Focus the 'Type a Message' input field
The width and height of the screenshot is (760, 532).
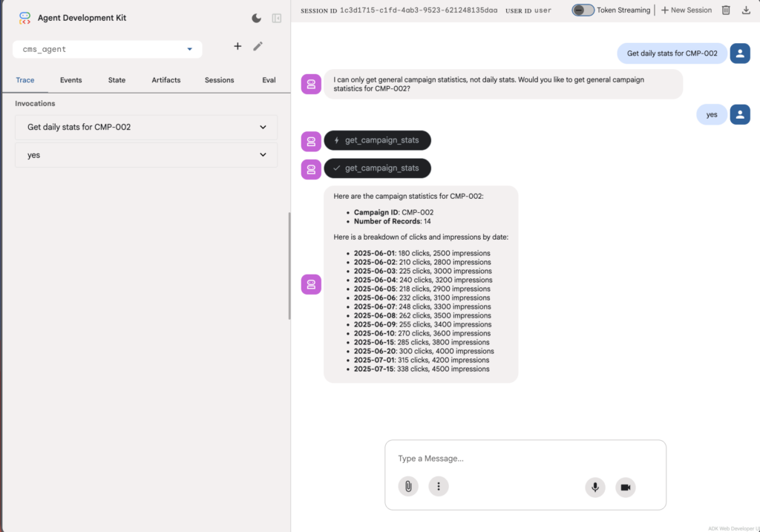pyautogui.click(x=525, y=459)
